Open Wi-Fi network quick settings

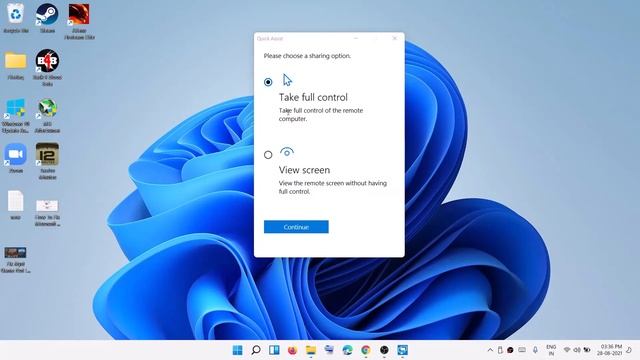pyautogui.click(x=567, y=350)
